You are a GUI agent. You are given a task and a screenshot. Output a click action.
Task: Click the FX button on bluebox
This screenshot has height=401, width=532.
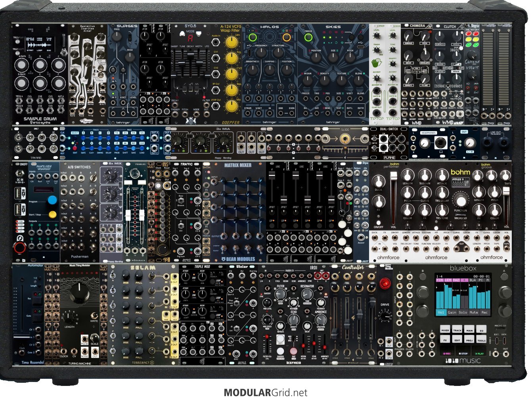445,340
